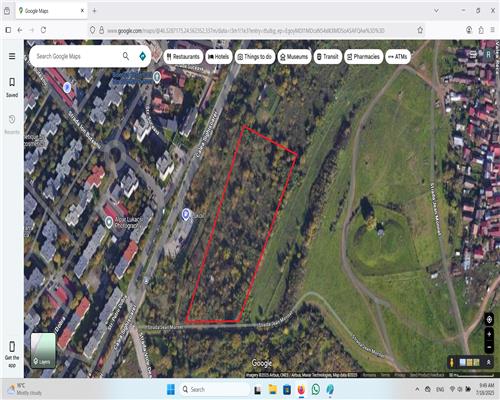
Task: Click the Get the app phone icon
Action: pos(12,347)
